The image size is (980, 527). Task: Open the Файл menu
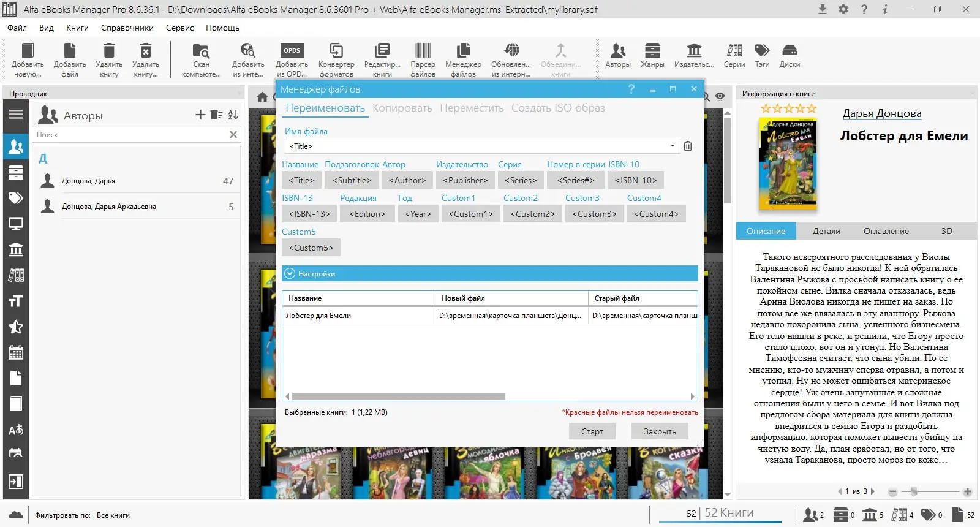[x=17, y=28]
